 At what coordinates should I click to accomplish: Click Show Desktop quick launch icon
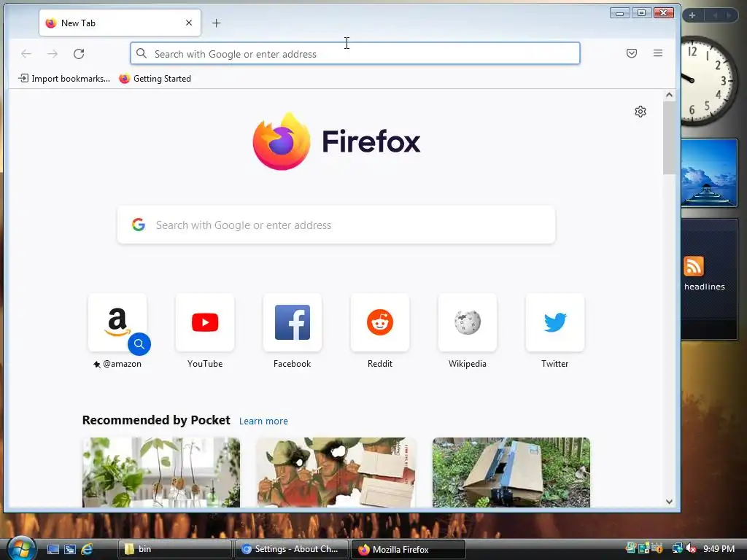[53, 549]
